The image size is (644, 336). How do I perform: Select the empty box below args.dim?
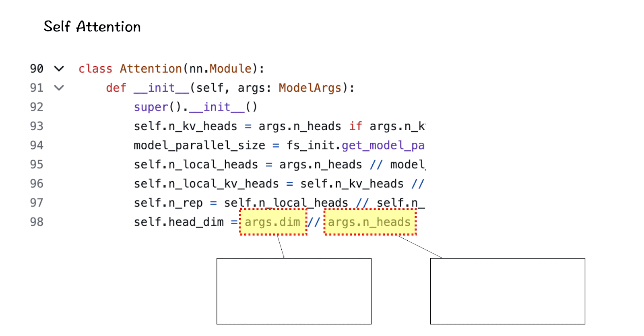294,291
